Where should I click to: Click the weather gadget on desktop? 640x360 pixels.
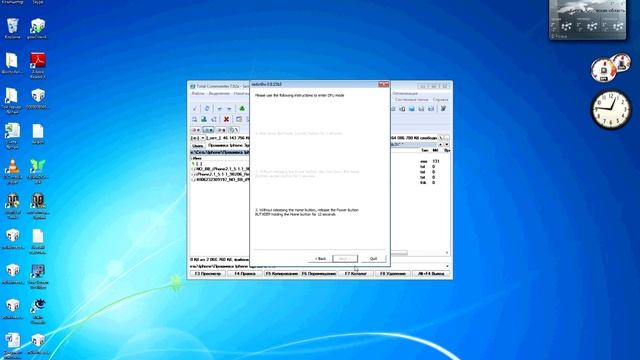(x=587, y=20)
